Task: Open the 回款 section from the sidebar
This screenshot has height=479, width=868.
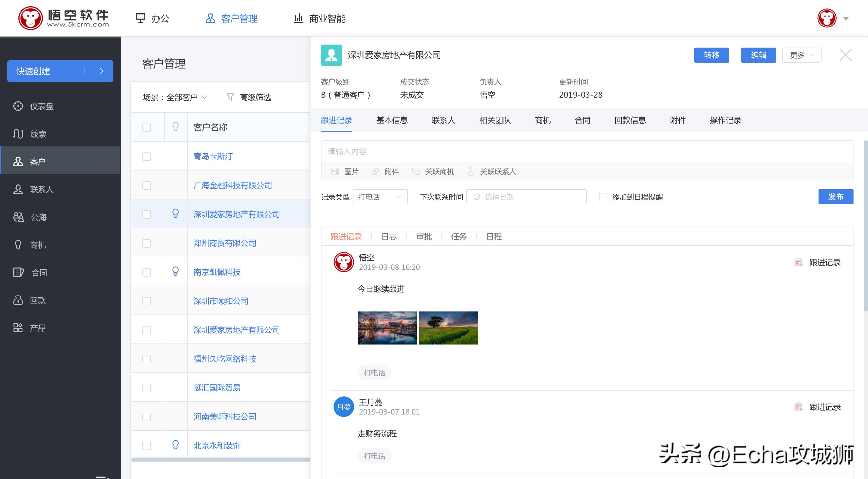Action: (37, 300)
